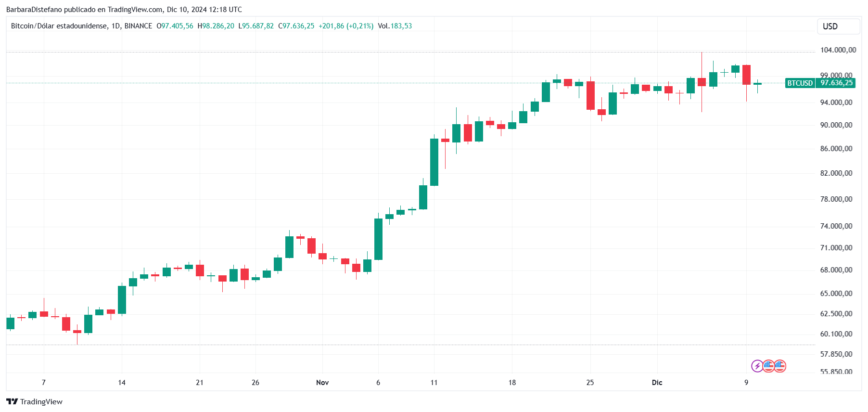The height and width of the screenshot is (412, 868).
Task: Click the large green candle near Nov 6
Action: point(378,239)
